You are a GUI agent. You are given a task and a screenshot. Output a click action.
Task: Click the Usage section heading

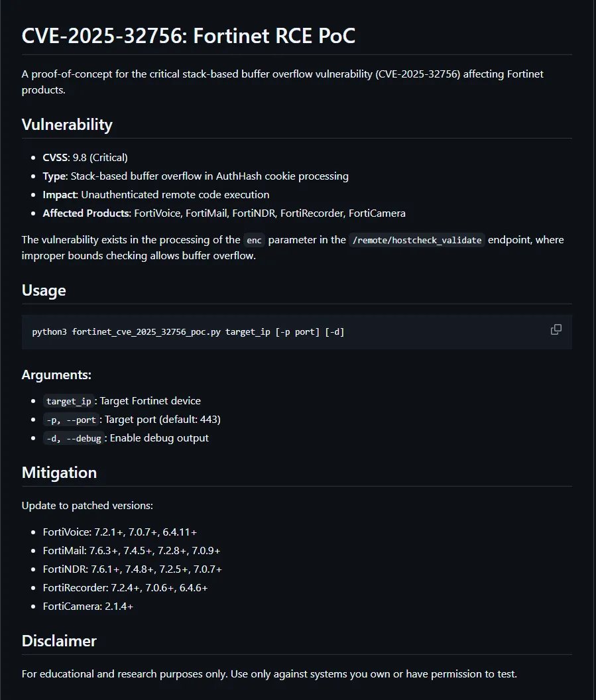44,290
